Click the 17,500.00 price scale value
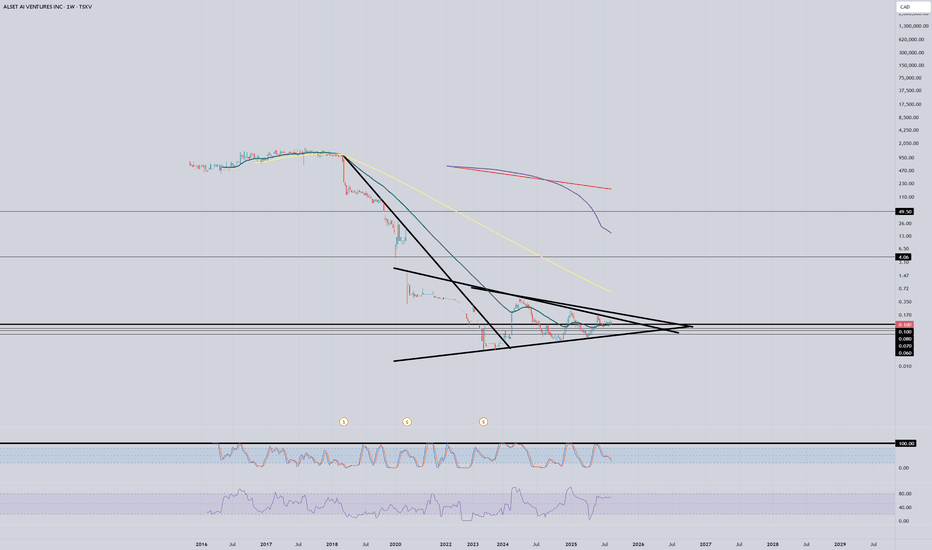The height and width of the screenshot is (550, 932). point(910,104)
